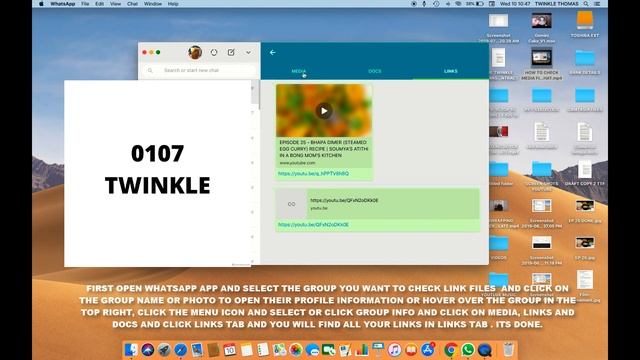Open the Trash in the Dock
Viewport: 640px width, 360px height.
(508, 350)
